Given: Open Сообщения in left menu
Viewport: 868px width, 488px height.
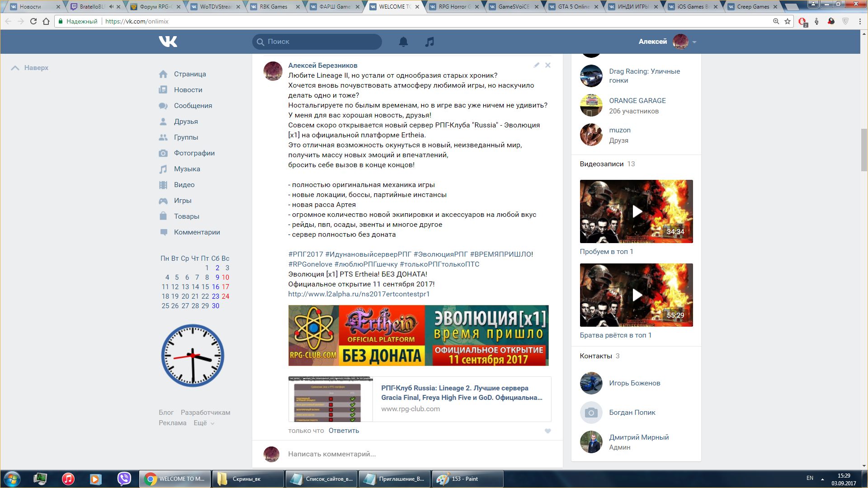Looking at the screenshot, I should (x=193, y=106).
